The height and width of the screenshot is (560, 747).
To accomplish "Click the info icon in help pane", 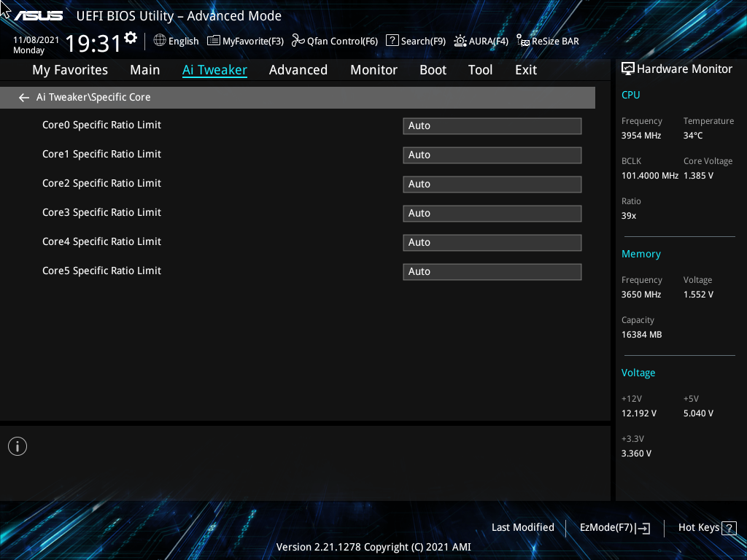I will (x=18, y=446).
